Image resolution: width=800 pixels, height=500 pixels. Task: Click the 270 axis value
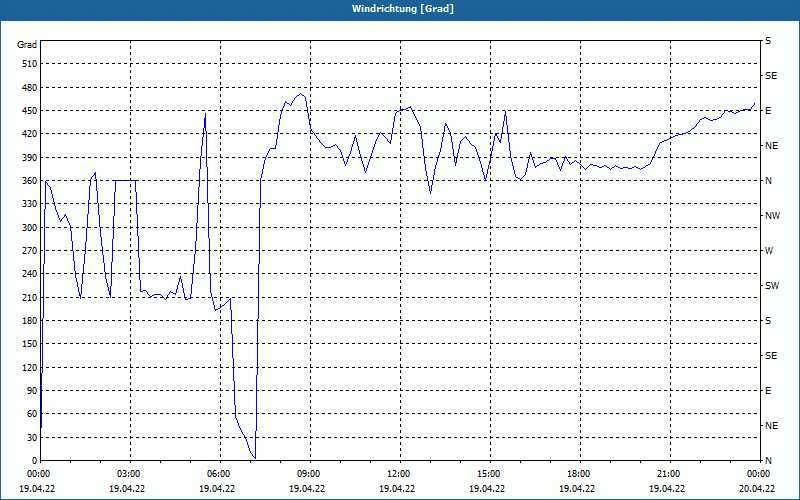pos(30,251)
